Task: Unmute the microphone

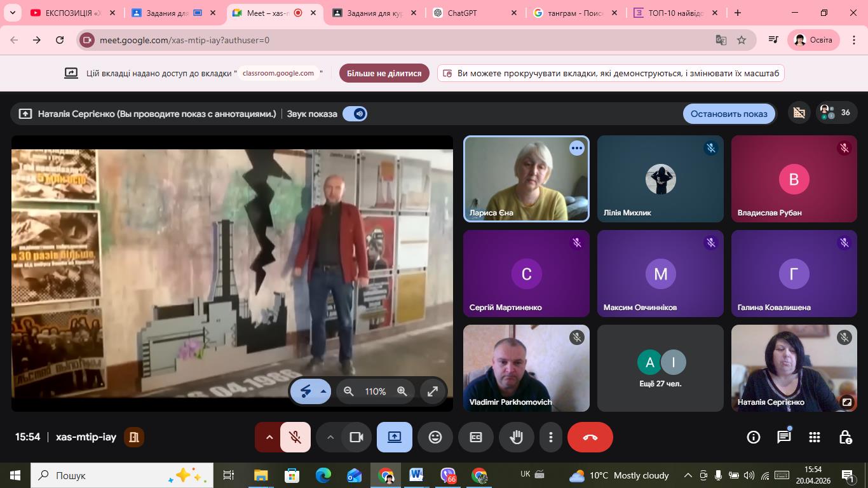Action: point(295,437)
